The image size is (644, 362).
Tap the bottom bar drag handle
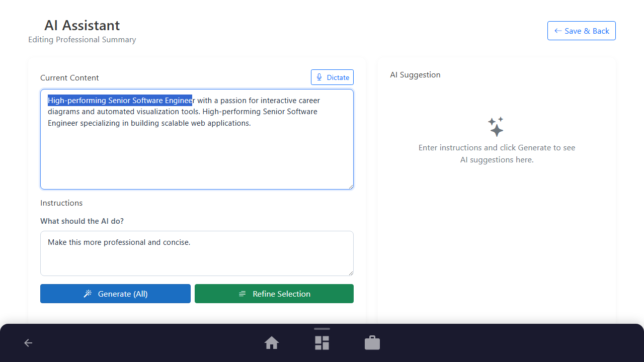[322, 329]
